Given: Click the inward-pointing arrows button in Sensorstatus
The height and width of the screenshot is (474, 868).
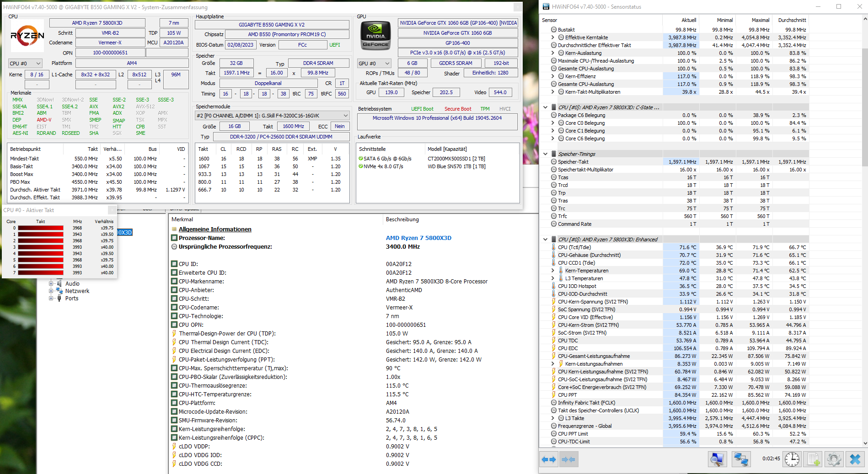Looking at the screenshot, I should coord(568,459).
